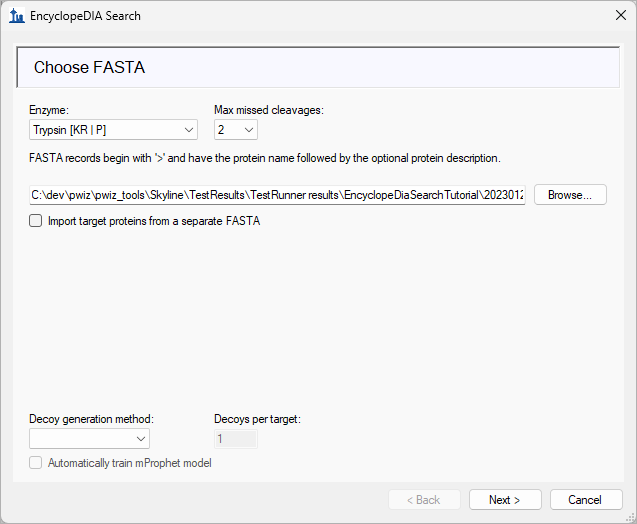Viewport: 637px width, 524px height.
Task: Open the Enzyme dropdown showing Trypsin
Action: click(113, 129)
